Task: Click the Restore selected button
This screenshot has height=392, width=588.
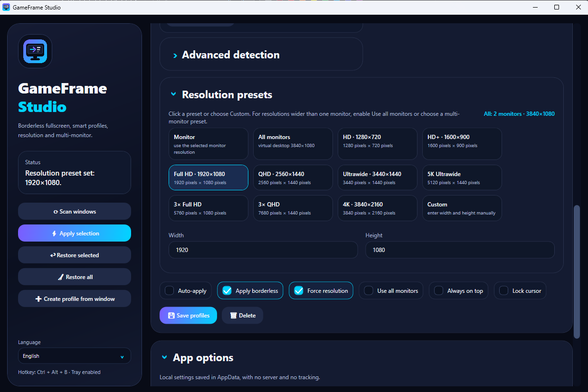Action: point(75,255)
